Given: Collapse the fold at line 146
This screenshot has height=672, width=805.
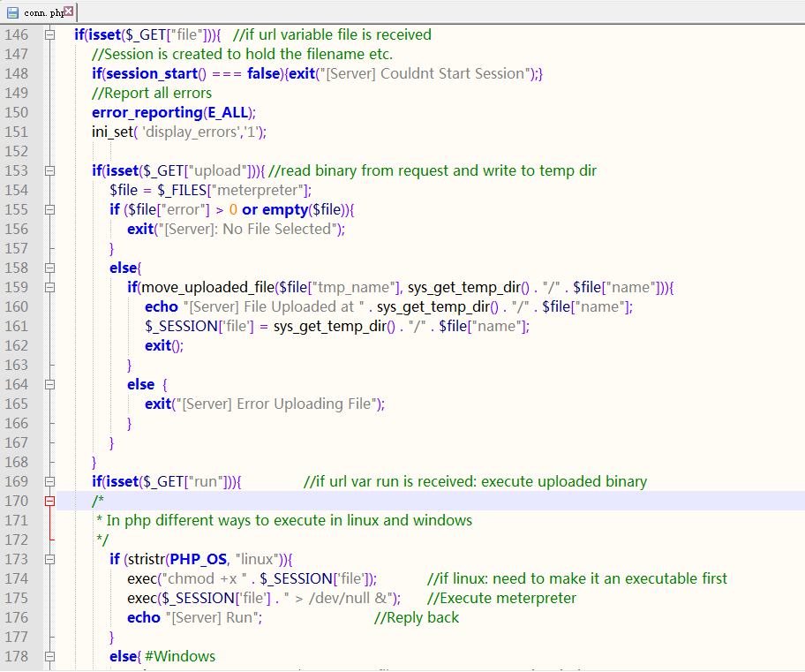Looking at the screenshot, I should pos(49,35).
